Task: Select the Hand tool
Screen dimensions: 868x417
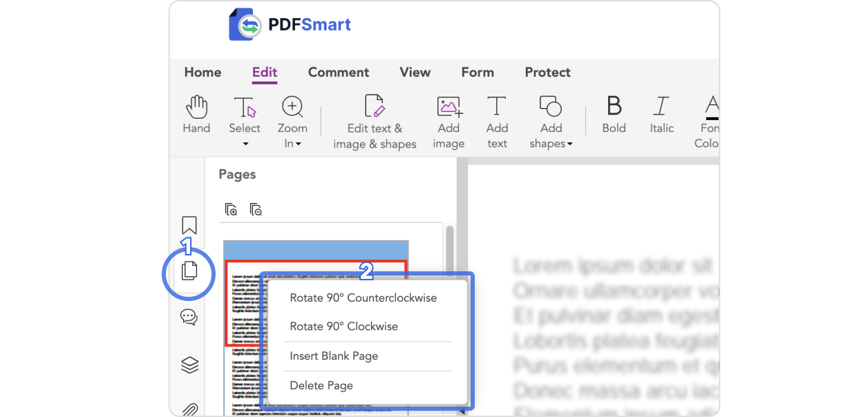Action: [196, 115]
